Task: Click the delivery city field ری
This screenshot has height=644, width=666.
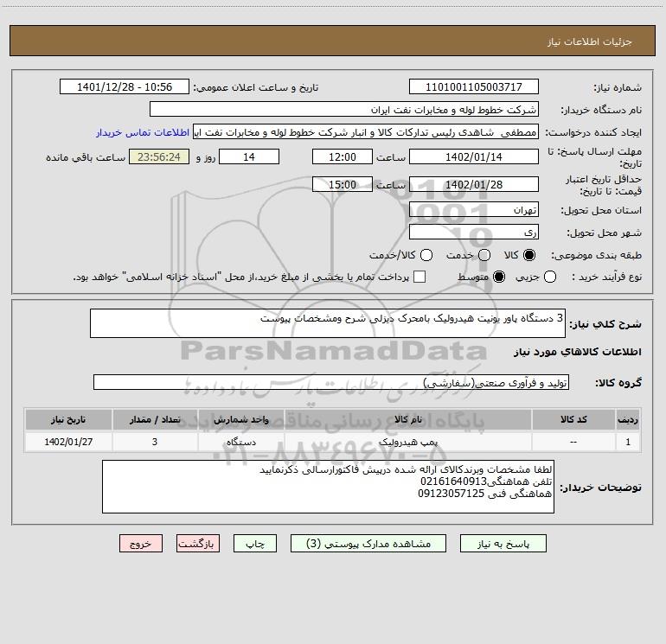Action: tap(474, 233)
